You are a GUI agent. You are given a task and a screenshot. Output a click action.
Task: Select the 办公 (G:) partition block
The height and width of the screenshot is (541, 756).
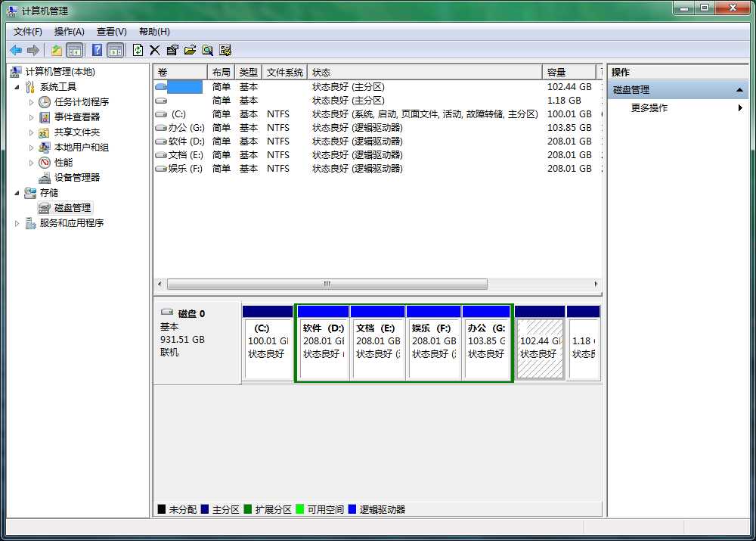pos(486,343)
